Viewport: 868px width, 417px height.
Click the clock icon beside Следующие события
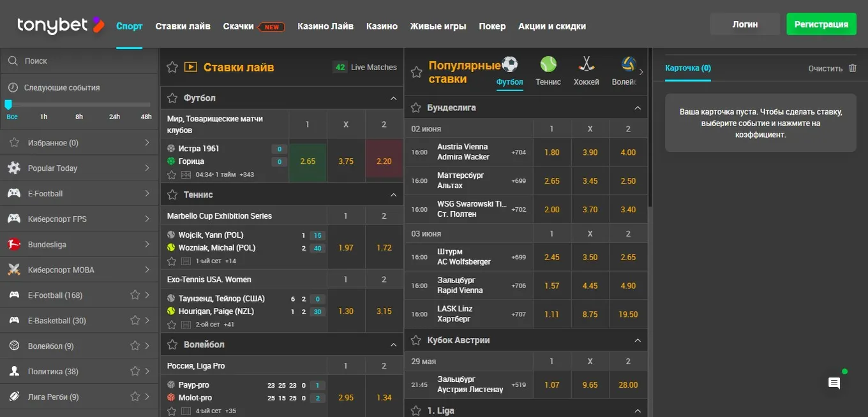coord(13,87)
